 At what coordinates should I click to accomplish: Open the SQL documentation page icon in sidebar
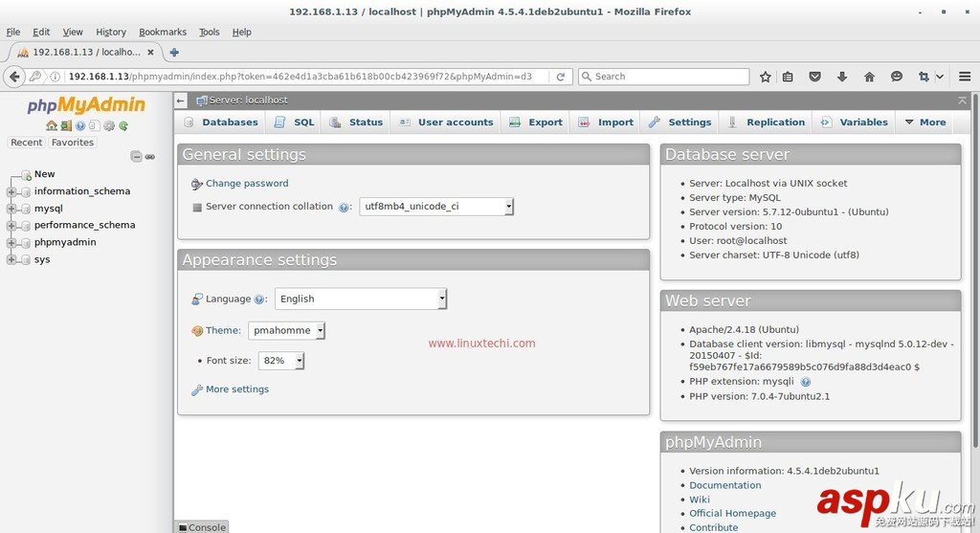click(94, 125)
